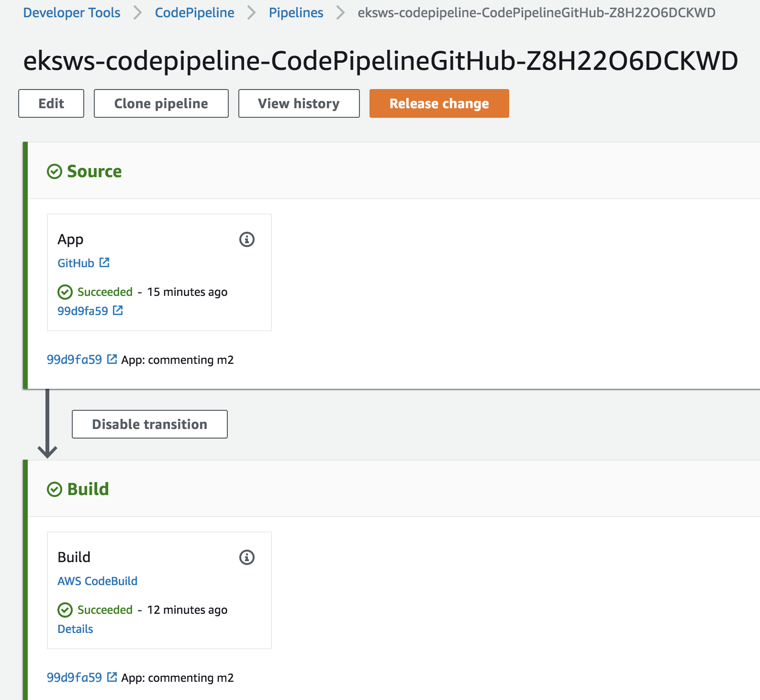Click the current pipeline breadcrumb text

click(536, 13)
